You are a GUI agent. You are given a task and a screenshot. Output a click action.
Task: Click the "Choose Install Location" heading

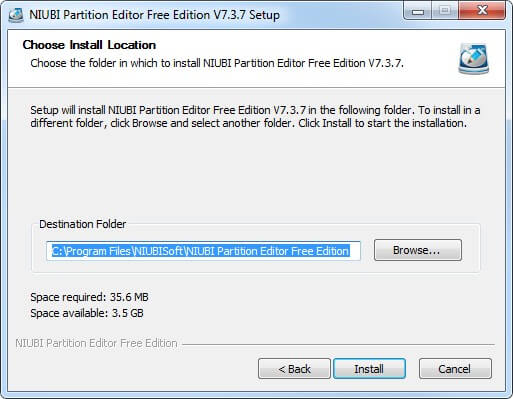click(x=89, y=45)
